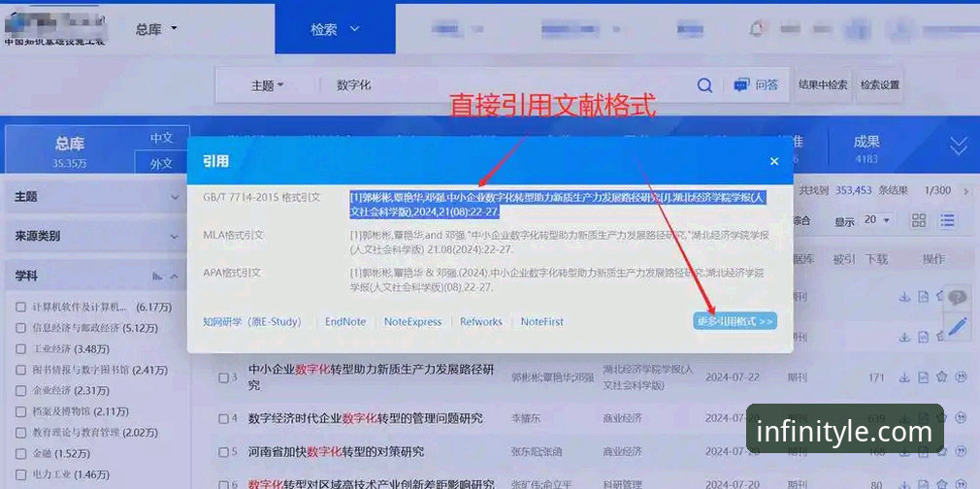Click the MLA格式引文 citation text
Screen dimensions: 980x489
(559, 242)
